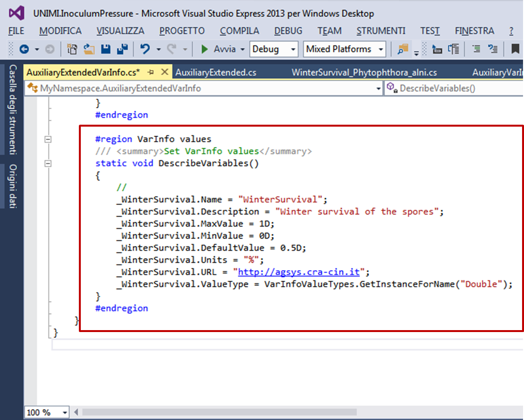Image resolution: width=524 pixels, height=420 pixels.
Task: Open the Debug configuration dropdown
Action: click(274, 49)
